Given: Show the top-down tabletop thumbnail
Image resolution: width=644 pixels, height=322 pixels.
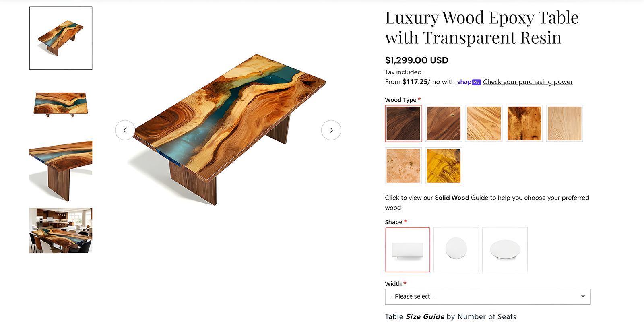Looking at the screenshot, I should tap(61, 104).
